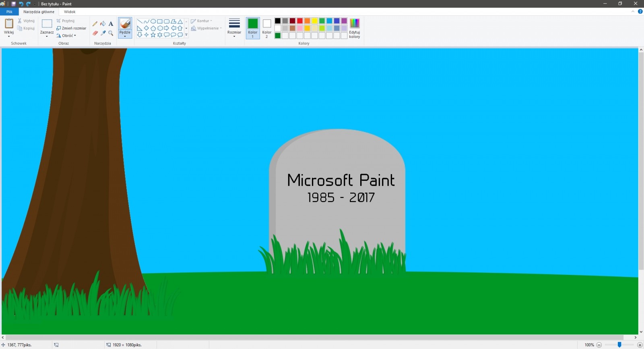Screen dimensions: 644x349
Task: Click the Wytnij cut button
Action: pos(26,21)
